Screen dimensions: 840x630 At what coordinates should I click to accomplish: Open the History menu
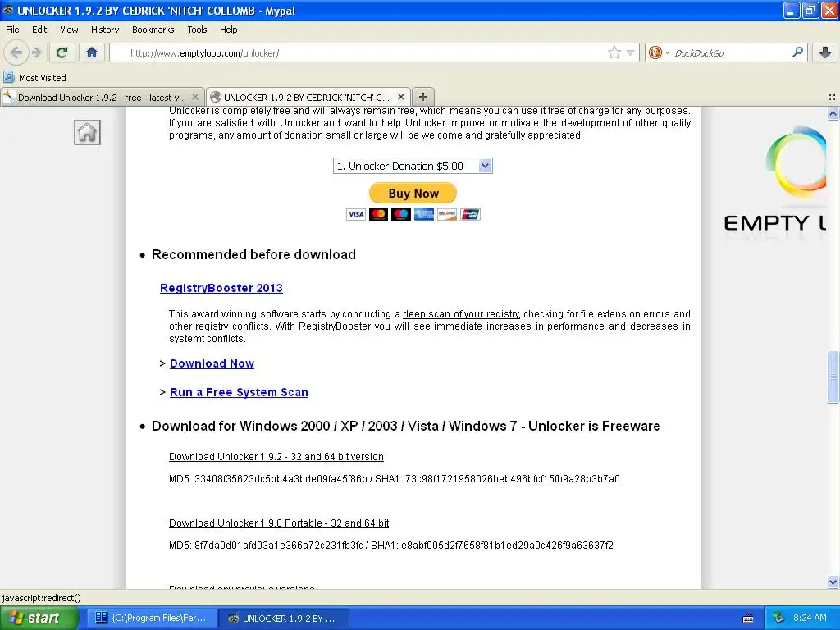[x=105, y=30]
